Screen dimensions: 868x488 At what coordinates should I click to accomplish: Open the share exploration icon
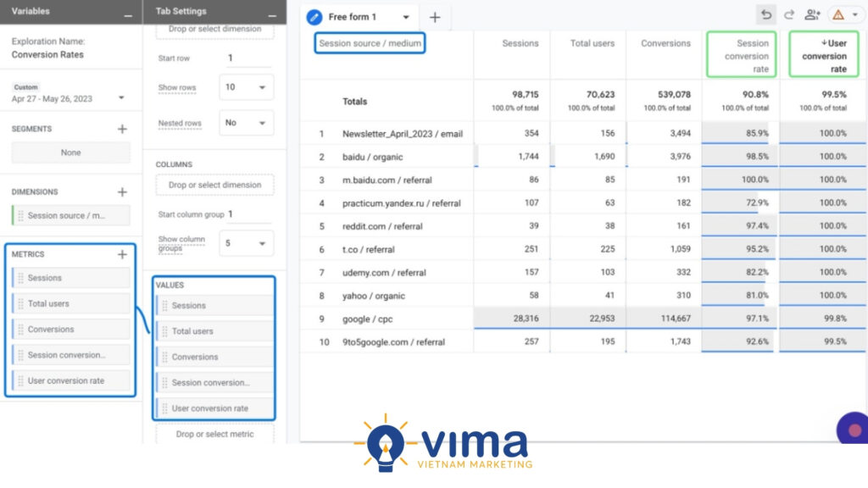point(813,14)
